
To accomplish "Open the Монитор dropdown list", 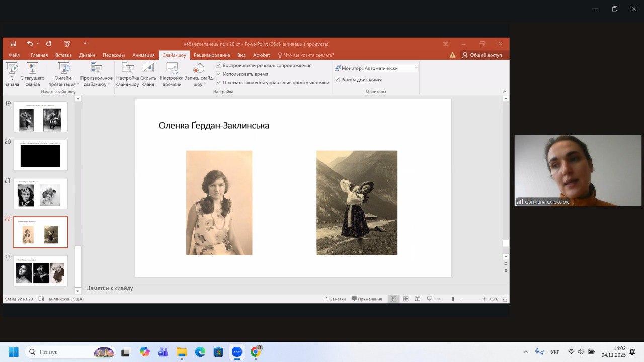I will [416, 68].
